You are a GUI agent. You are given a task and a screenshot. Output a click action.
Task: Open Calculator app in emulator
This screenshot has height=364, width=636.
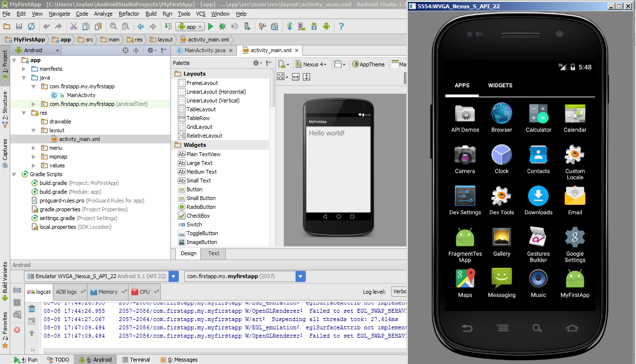pos(538,118)
